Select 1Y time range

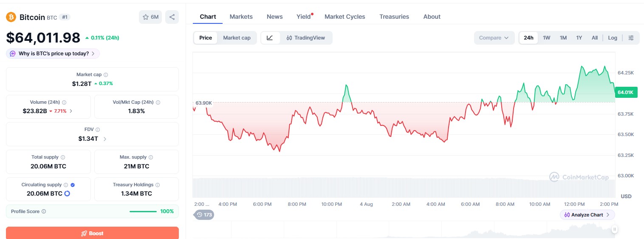tap(579, 38)
